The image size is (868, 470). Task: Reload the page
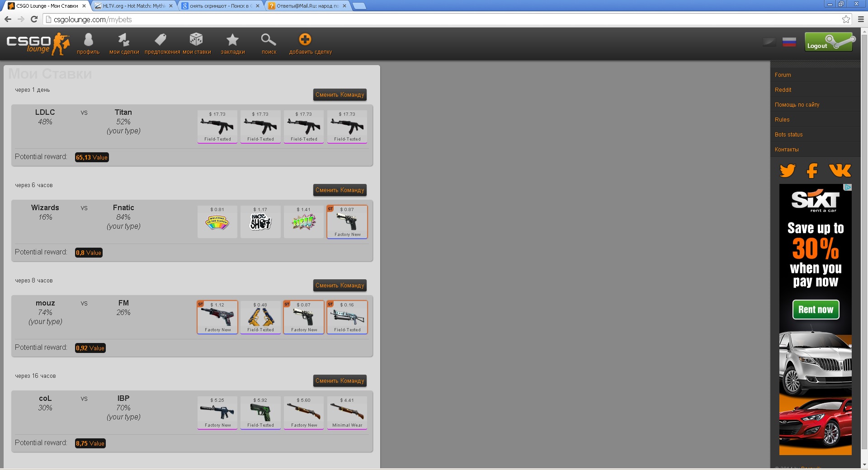coord(34,19)
